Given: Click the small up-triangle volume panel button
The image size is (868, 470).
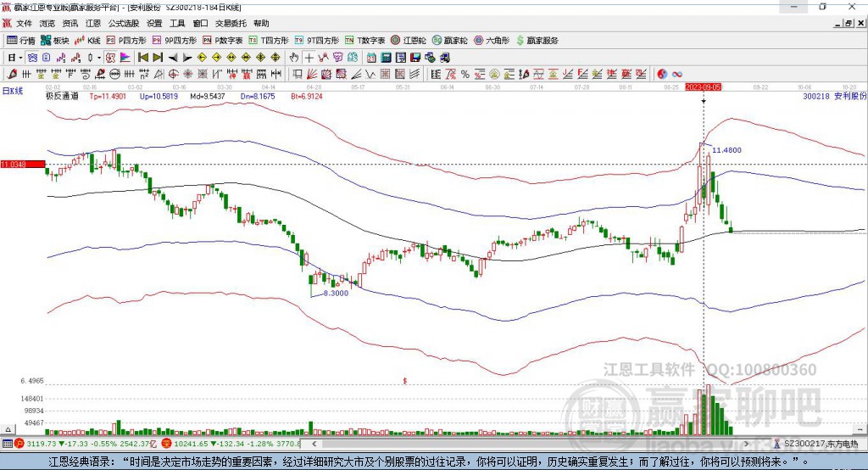Looking at the screenshot, I should tap(8, 429).
